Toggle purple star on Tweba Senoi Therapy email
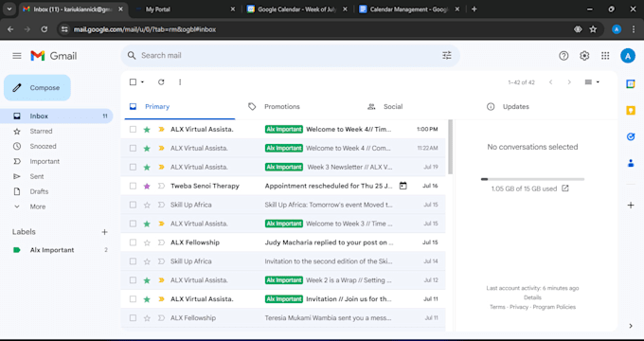This screenshot has width=644, height=341. [x=147, y=186]
